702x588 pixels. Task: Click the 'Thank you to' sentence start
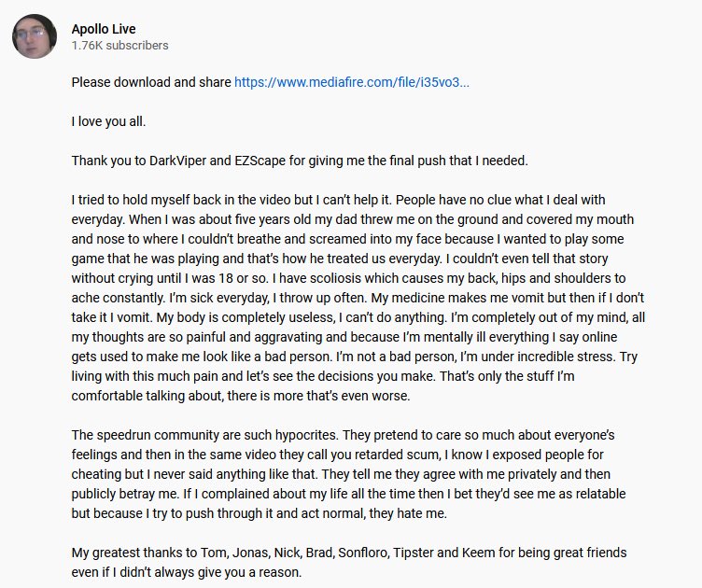tap(107, 161)
